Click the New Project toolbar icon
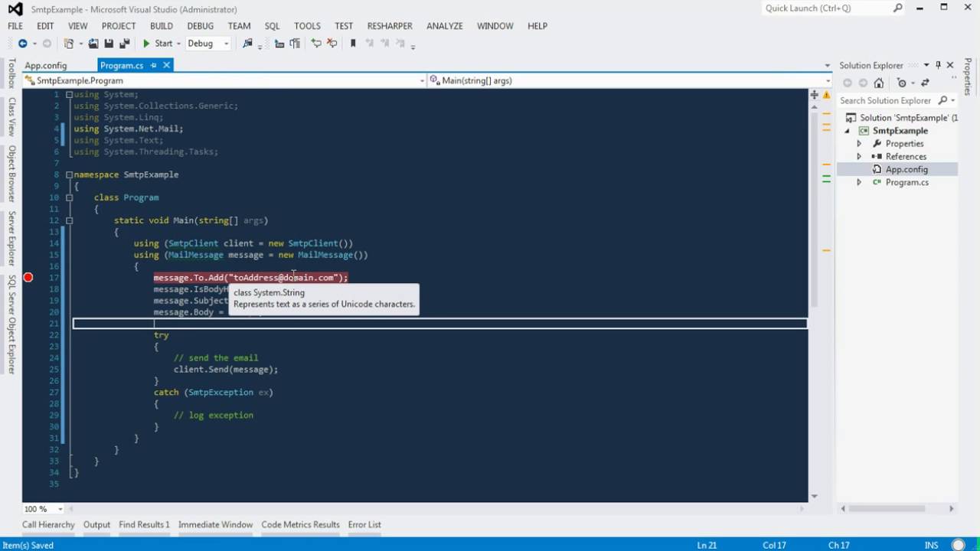The image size is (980, 551). 68,44
